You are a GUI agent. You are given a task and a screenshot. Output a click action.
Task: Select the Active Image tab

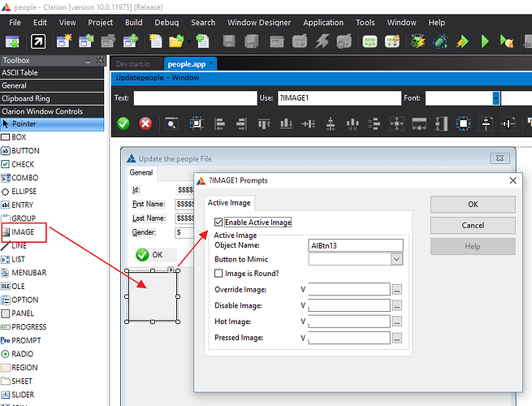(229, 203)
